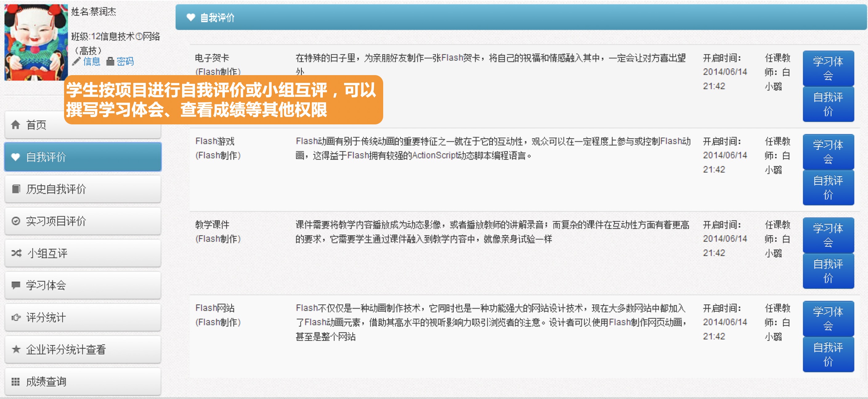
Task: Click the description beginning 课件需要将教学内容
Action: point(492,232)
